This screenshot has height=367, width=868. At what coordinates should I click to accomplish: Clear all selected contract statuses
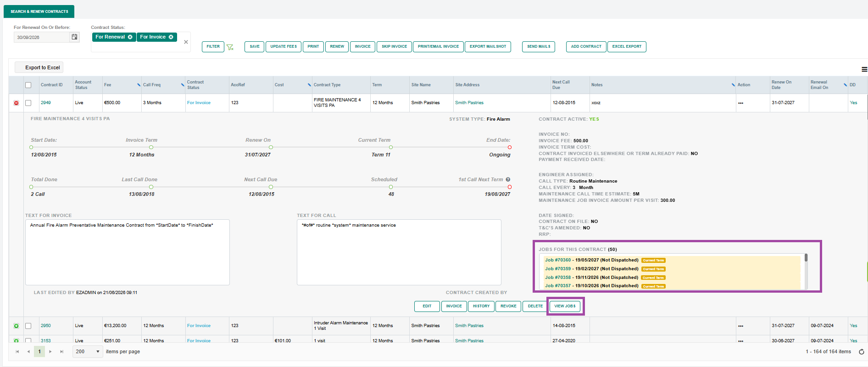coord(186,42)
